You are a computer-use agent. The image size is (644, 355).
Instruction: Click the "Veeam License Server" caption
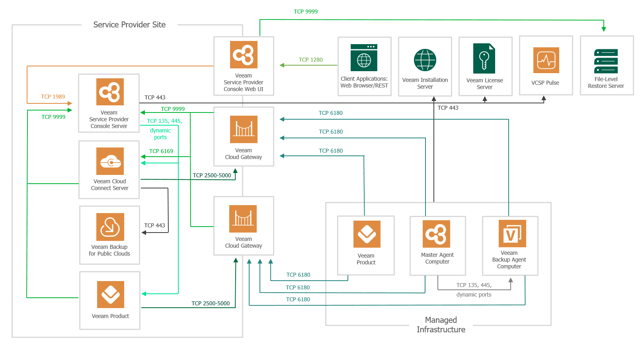pos(485,83)
